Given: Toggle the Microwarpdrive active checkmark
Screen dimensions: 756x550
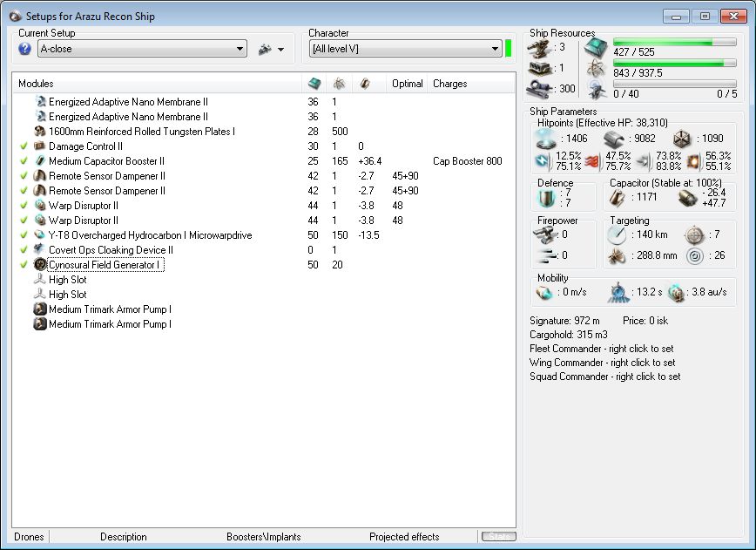Looking at the screenshot, I should (24, 235).
